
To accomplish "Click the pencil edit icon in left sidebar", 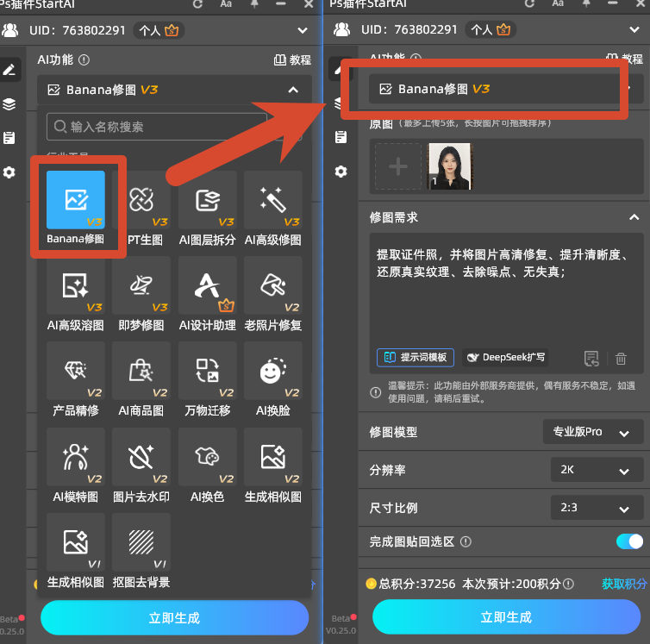I will tap(9, 70).
